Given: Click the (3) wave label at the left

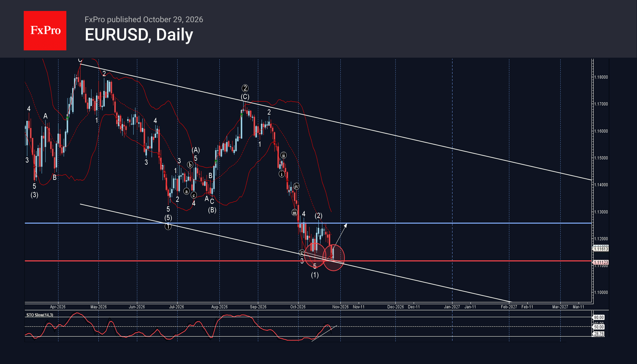Looking at the screenshot, I should tap(34, 195).
